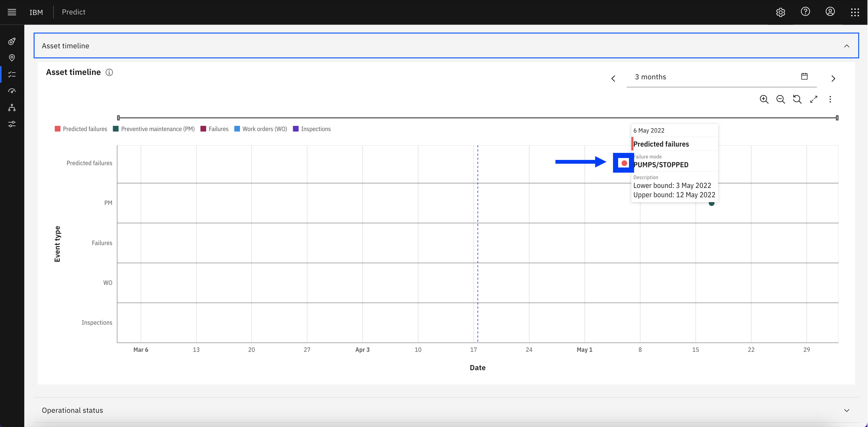Go to the next time range
This screenshot has width=868, height=427.
(x=833, y=78)
